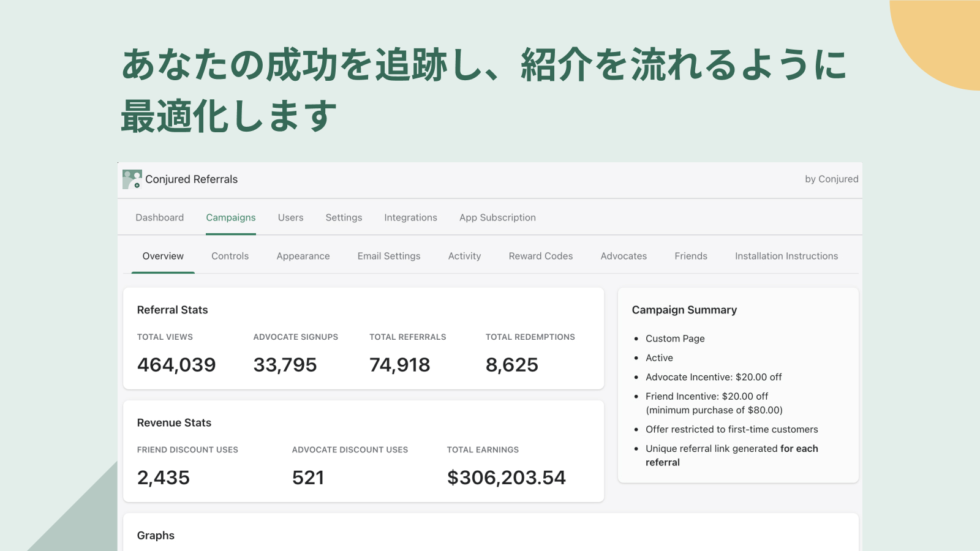Click the Revenue Stats heading
Viewport: 980px width, 551px height.
pos(174,422)
